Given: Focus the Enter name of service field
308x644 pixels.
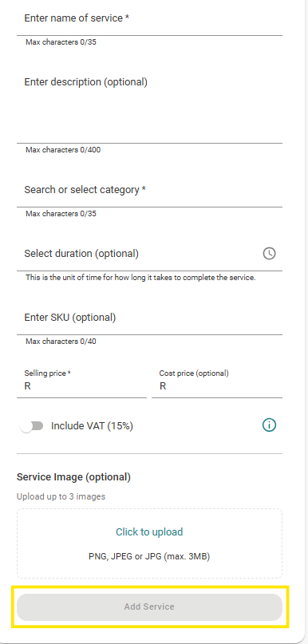Looking at the screenshot, I should click(x=149, y=18).
